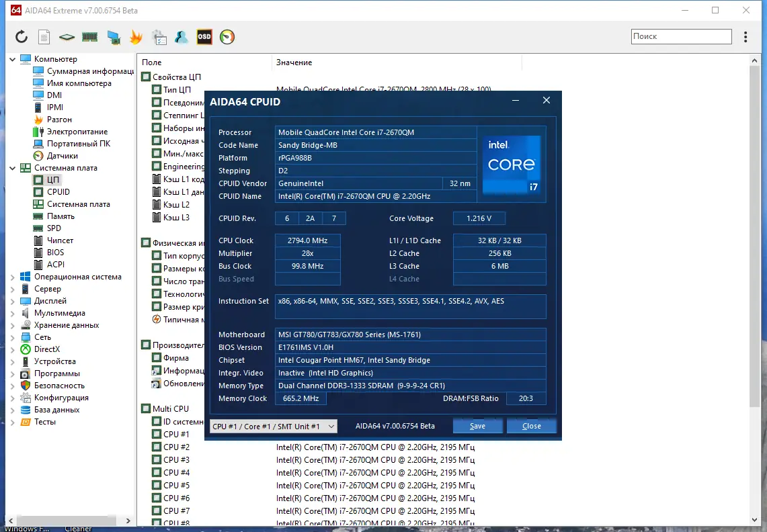Select SPD in the tree
Image resolution: width=767 pixels, height=532 pixels.
(47, 228)
